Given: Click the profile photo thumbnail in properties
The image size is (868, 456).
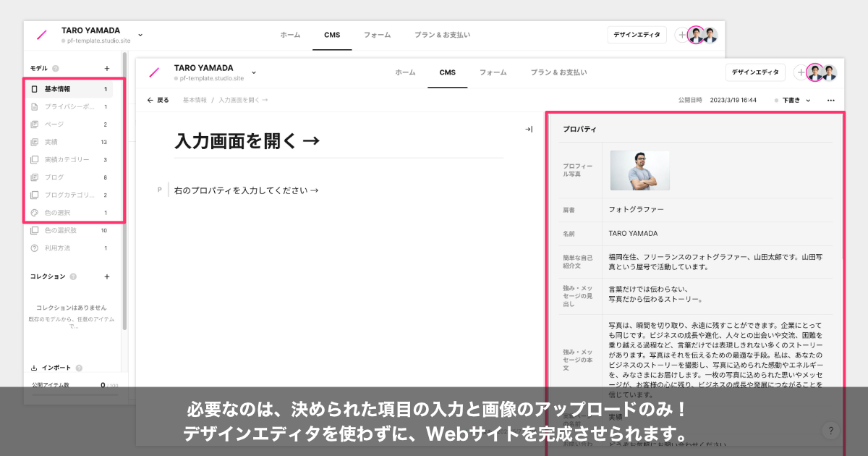Looking at the screenshot, I should click(639, 171).
